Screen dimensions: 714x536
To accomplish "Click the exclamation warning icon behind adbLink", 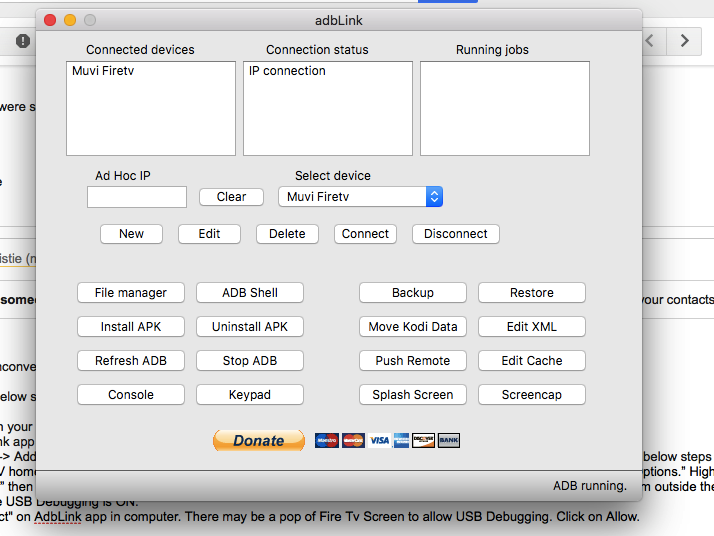I will (x=23, y=41).
